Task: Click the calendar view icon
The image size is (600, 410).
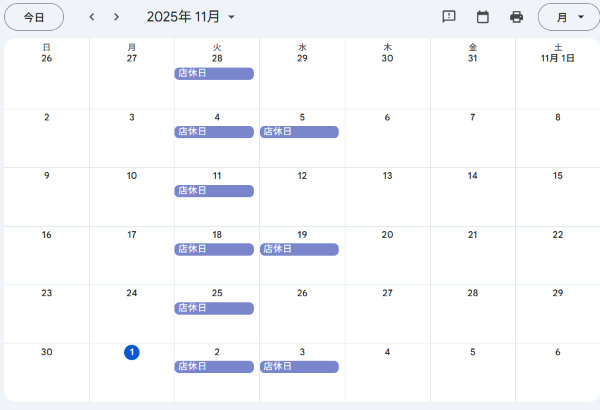Action: (x=483, y=17)
